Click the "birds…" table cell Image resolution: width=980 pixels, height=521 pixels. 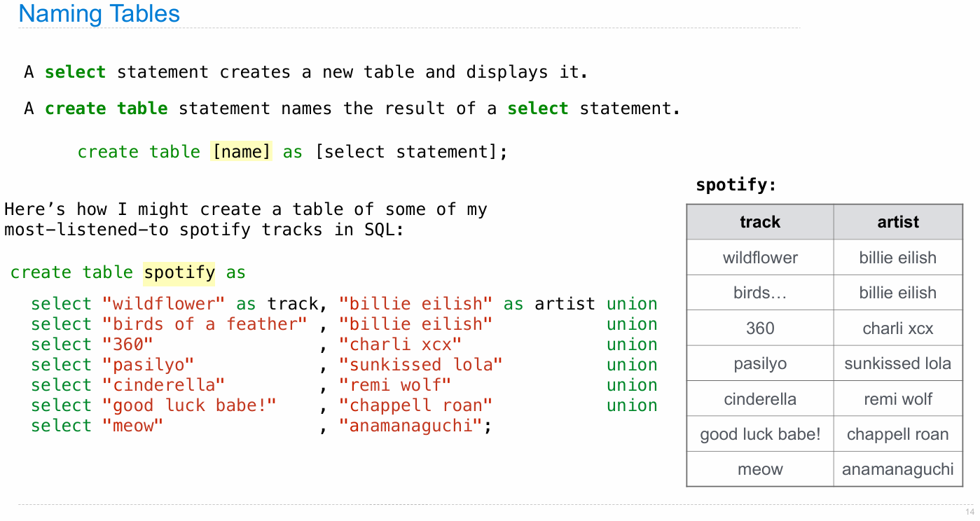(x=760, y=293)
